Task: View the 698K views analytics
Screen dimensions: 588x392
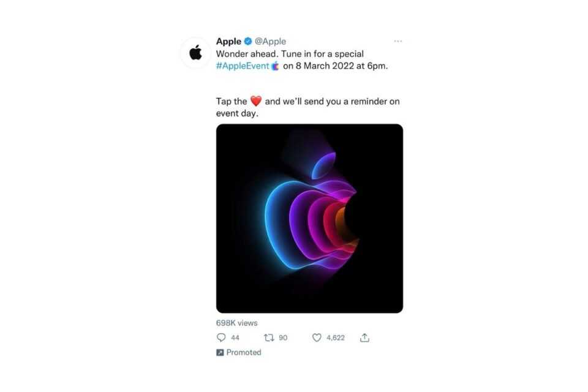Action: [x=237, y=323]
